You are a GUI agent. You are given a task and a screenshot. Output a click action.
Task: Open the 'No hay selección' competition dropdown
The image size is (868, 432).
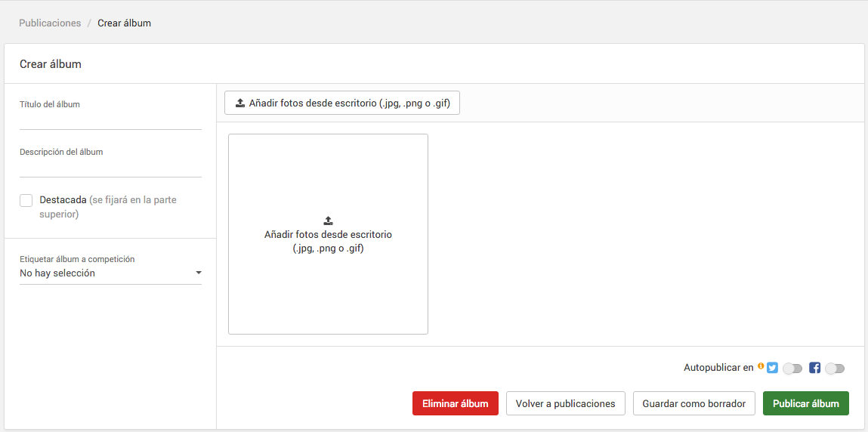pos(106,273)
